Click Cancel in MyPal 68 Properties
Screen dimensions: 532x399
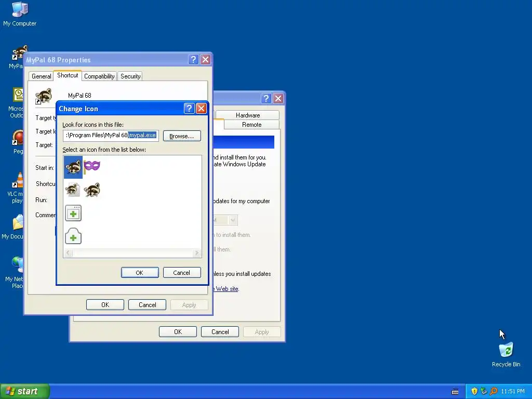147,304
